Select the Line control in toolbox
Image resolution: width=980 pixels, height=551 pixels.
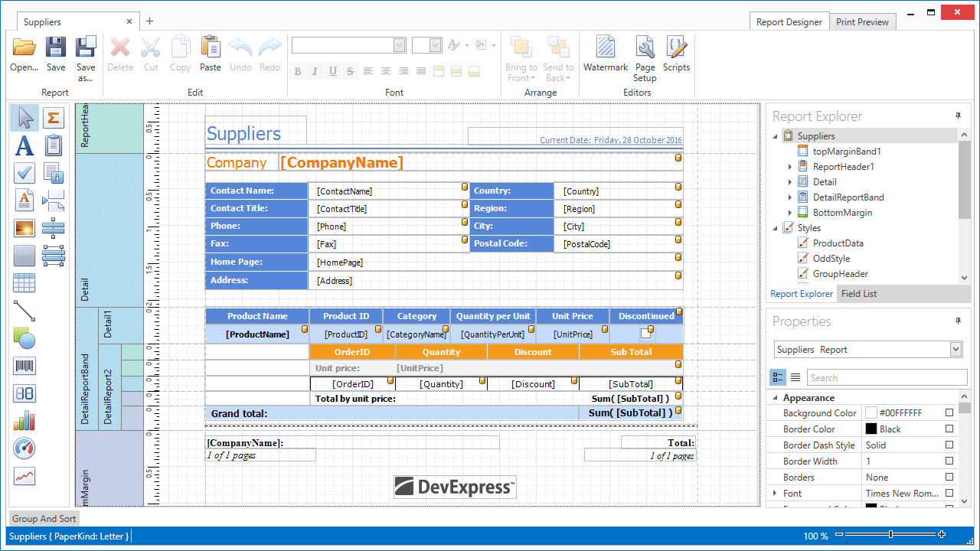24,311
